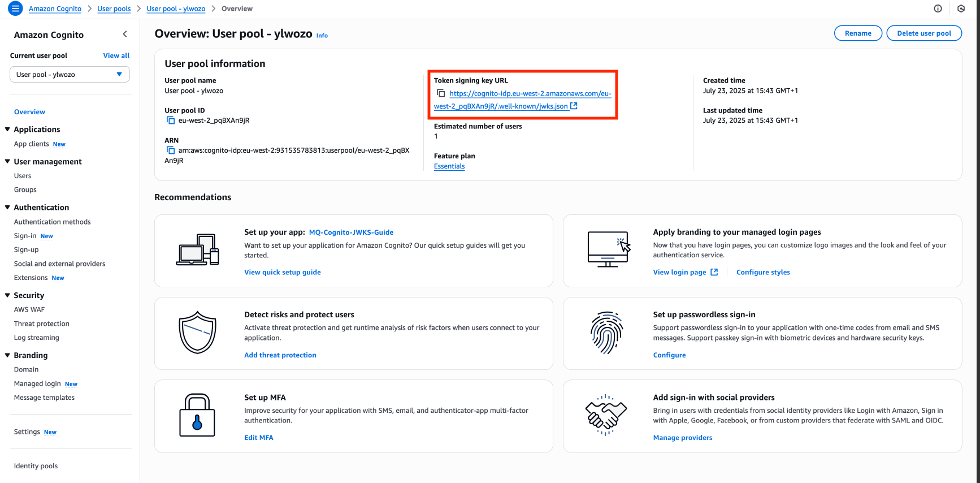Open the settings hexagon icon in the top-right
The width and height of the screenshot is (980, 483).
(961, 8)
